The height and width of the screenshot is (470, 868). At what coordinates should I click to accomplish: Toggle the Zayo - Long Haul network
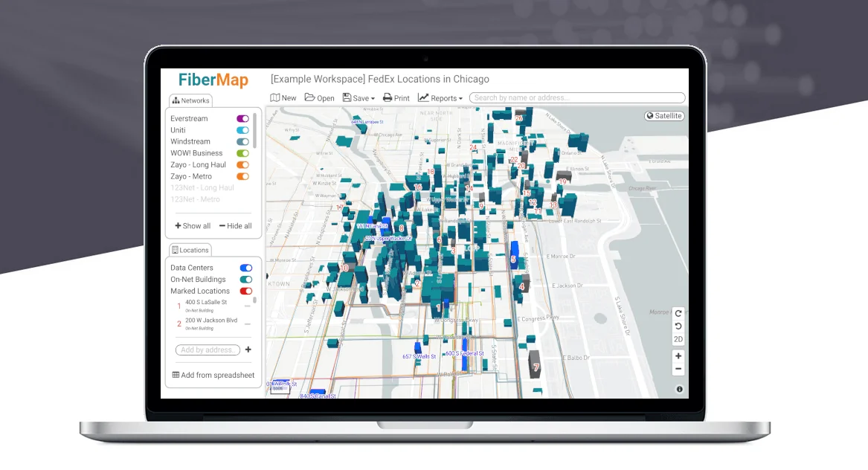pos(242,165)
